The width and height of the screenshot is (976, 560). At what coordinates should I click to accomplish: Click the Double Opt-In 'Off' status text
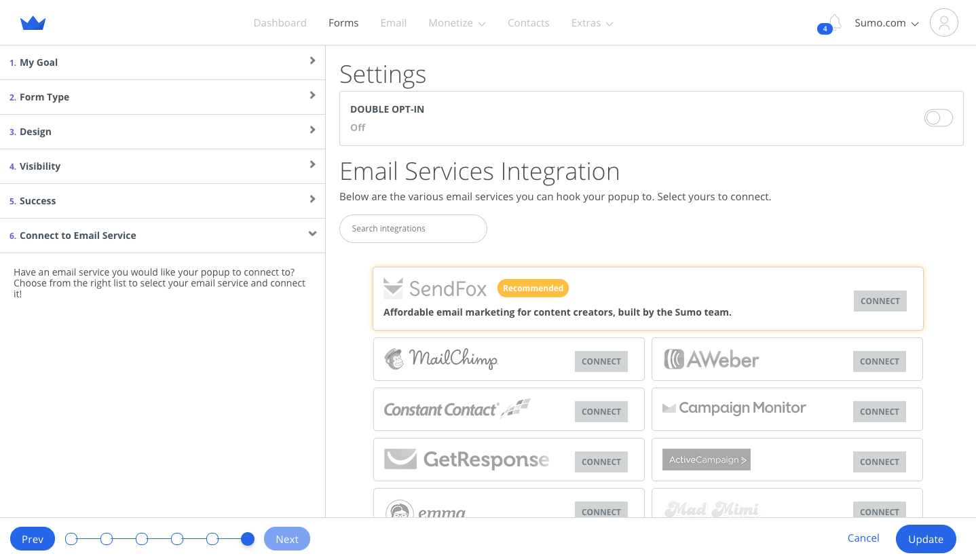(x=358, y=128)
